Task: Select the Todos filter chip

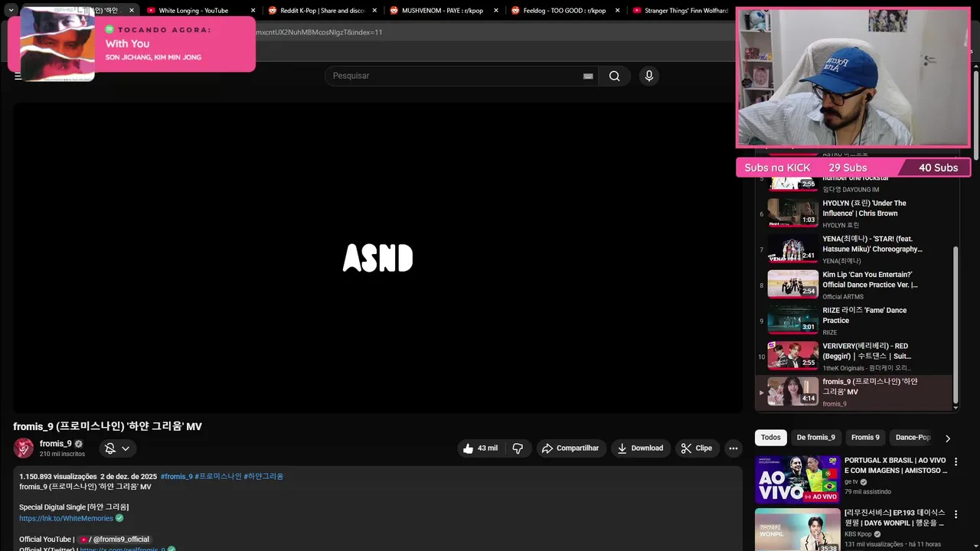Action: (771, 438)
